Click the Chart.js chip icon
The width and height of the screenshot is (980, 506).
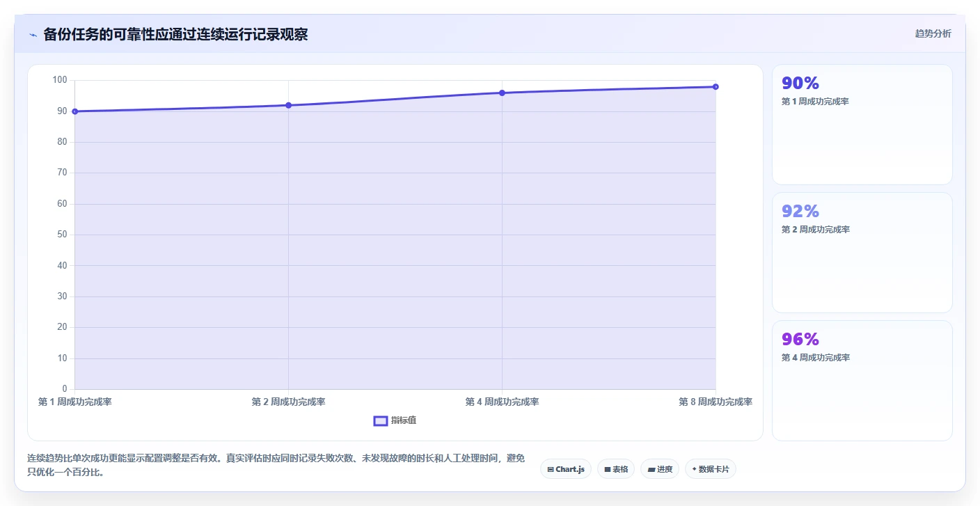551,470
